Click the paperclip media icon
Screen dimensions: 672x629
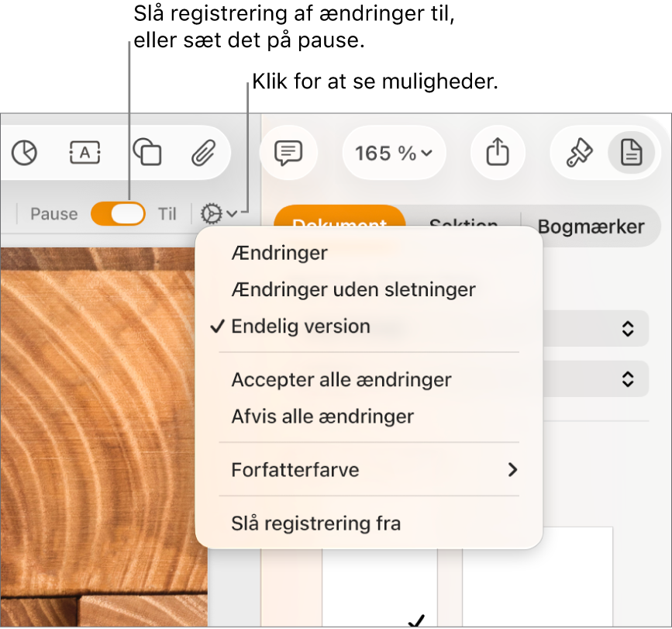(x=203, y=153)
